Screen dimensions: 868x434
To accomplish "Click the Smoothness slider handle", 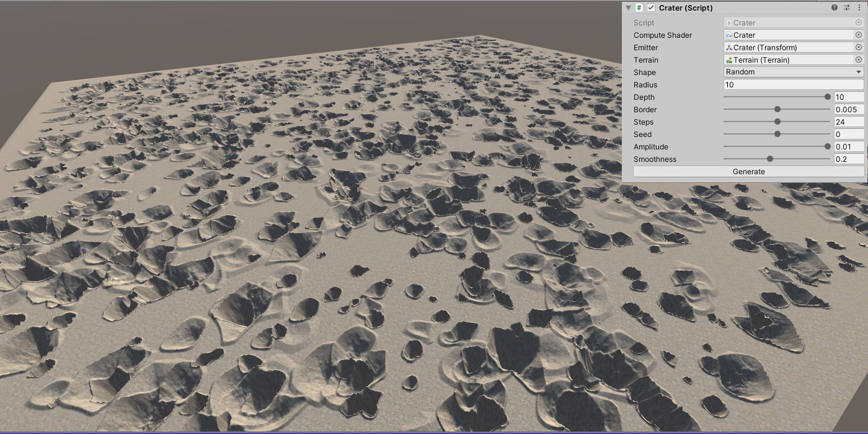I will tap(770, 159).
